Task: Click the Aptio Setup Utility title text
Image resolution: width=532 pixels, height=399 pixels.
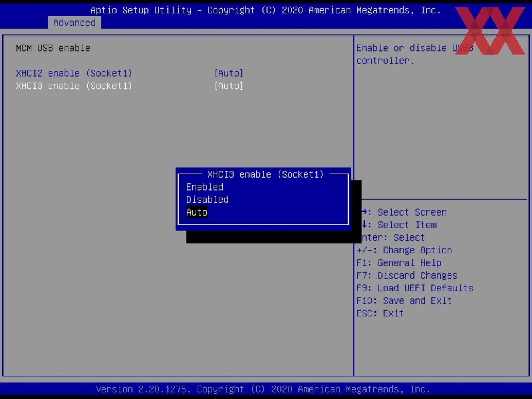Action: (x=266, y=10)
